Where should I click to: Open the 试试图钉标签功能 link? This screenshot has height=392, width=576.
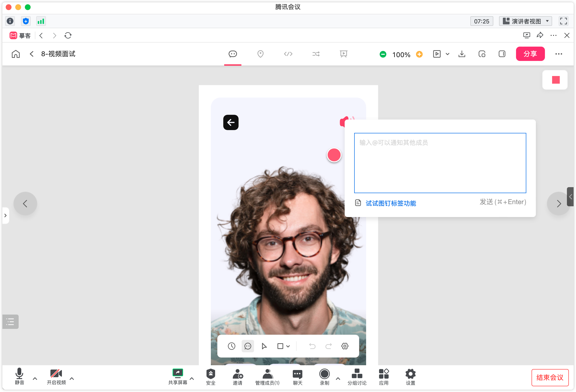[x=391, y=204]
